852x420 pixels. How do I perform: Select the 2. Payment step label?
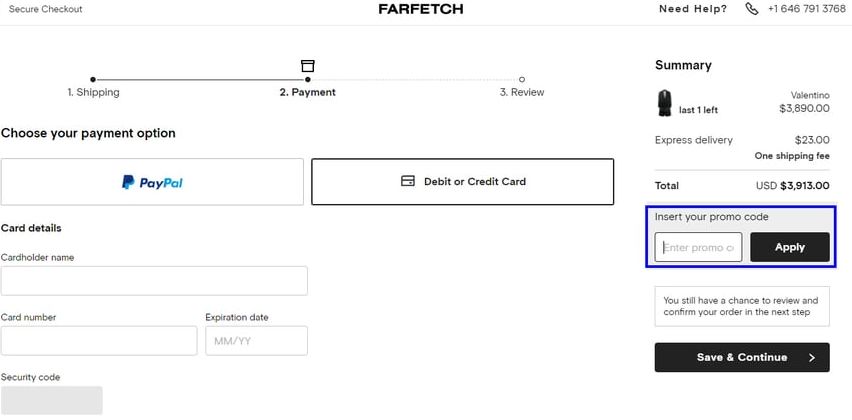click(x=308, y=92)
